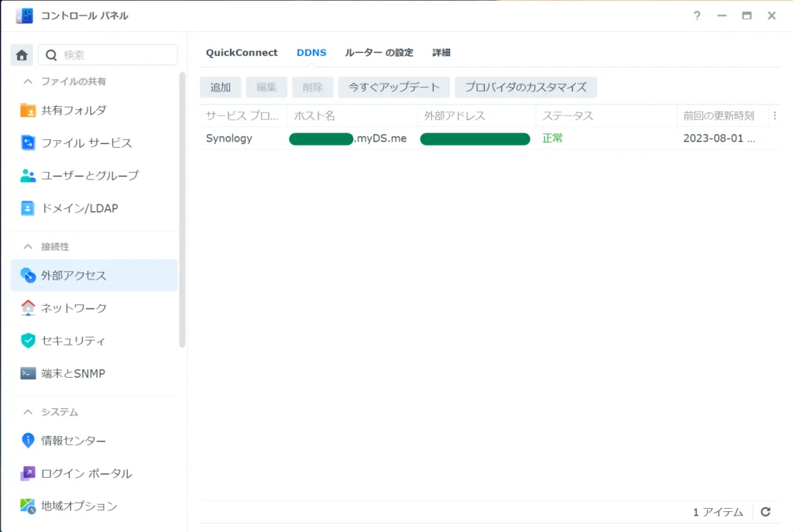
Task: Click the home icon in sidebar
Action: (22, 55)
